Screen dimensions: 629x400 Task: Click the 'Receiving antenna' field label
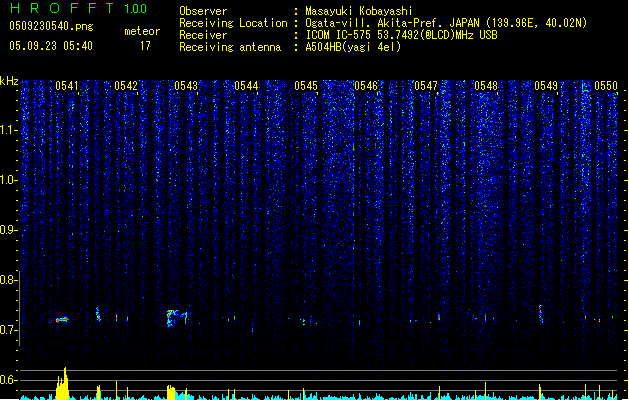click(x=230, y=47)
